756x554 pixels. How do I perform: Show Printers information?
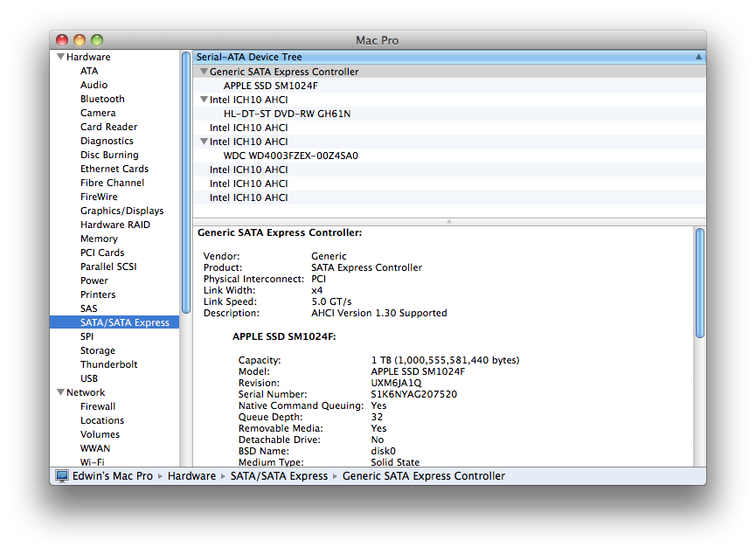(98, 294)
